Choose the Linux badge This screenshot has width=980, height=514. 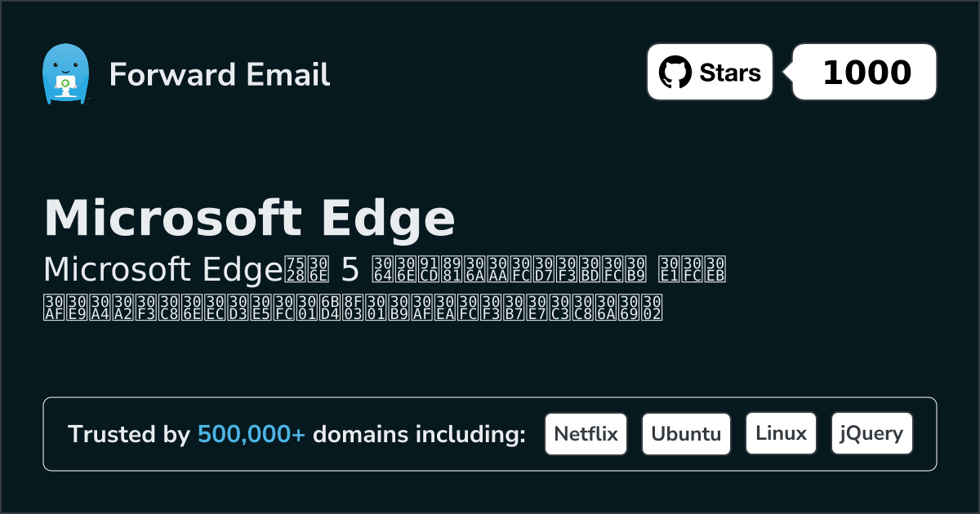(781, 434)
